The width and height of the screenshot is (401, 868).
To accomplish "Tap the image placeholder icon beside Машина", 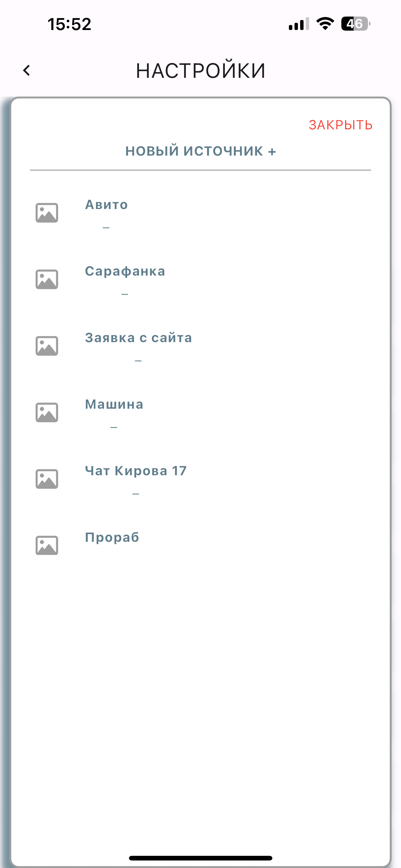I will [x=47, y=412].
